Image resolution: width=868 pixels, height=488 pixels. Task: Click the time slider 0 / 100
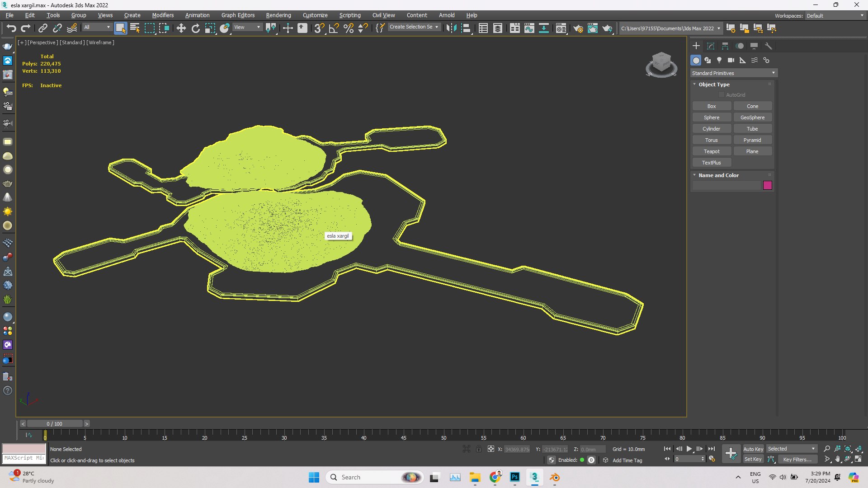tap(55, 424)
